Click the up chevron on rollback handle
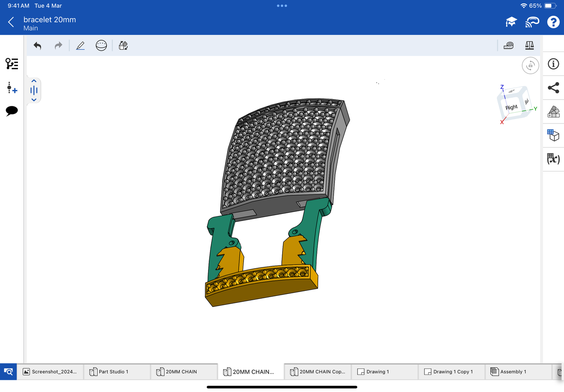This screenshot has width=564, height=392. click(x=34, y=81)
